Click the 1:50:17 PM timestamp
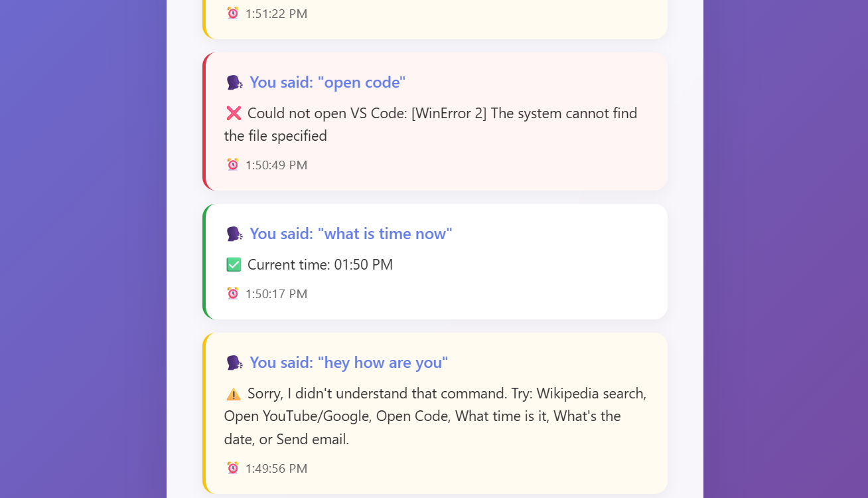This screenshot has height=498, width=868. tap(276, 293)
